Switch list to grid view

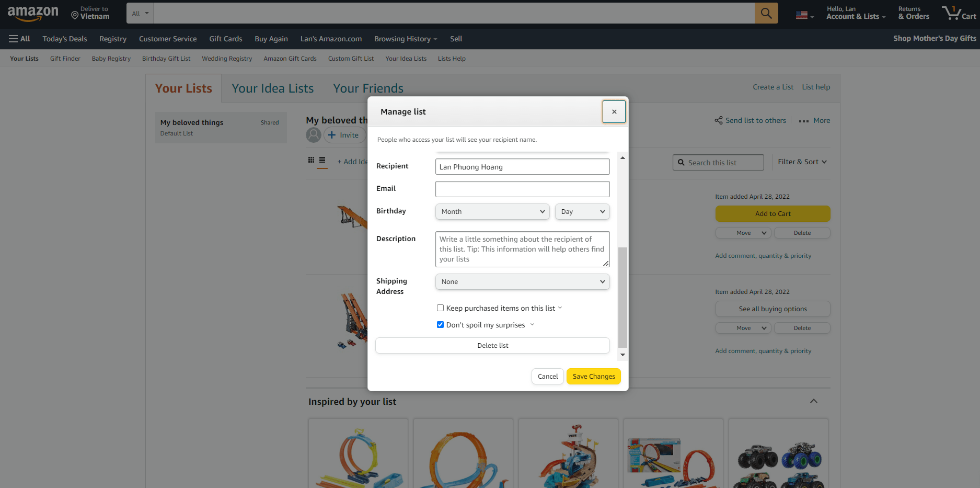click(311, 159)
